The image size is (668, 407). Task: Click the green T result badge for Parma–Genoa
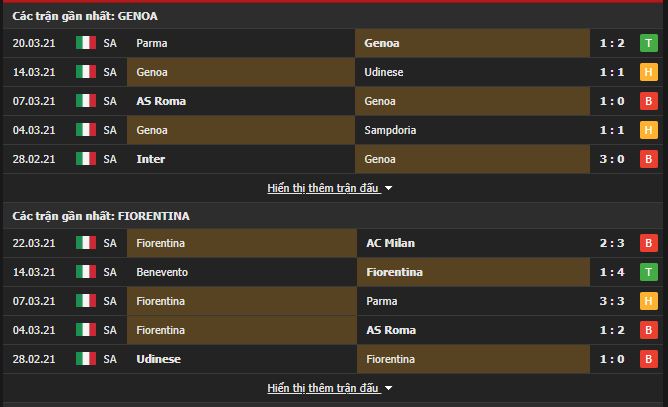click(x=648, y=43)
